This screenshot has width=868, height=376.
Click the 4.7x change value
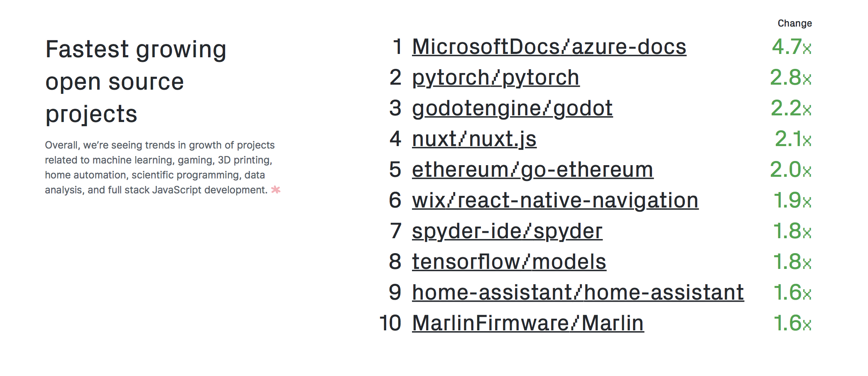coord(791,46)
